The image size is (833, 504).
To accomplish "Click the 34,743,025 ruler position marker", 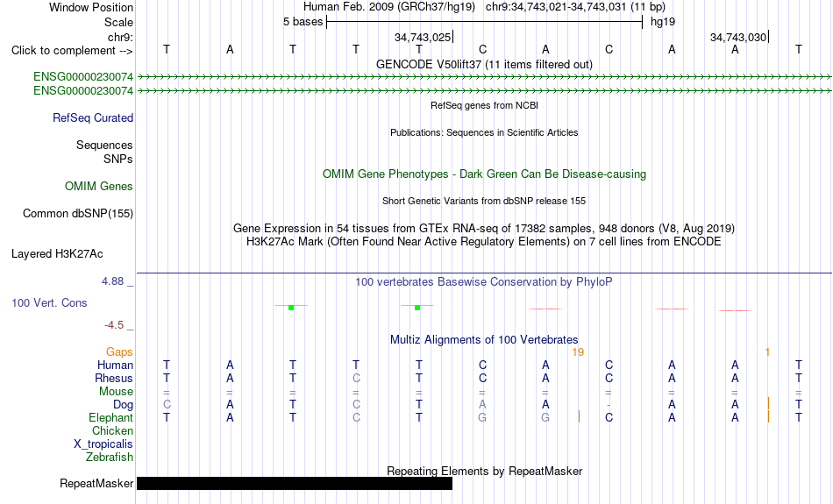I will tap(424, 37).
